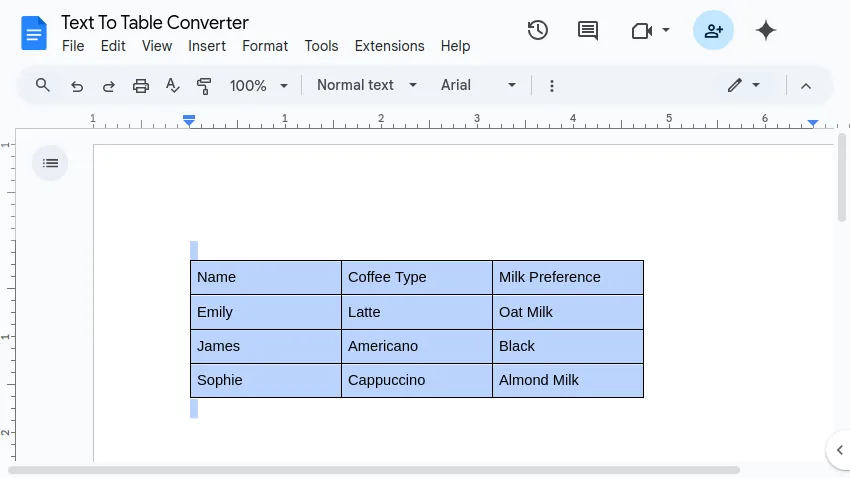850x478 pixels.
Task: Click the spell check icon
Action: [172, 86]
